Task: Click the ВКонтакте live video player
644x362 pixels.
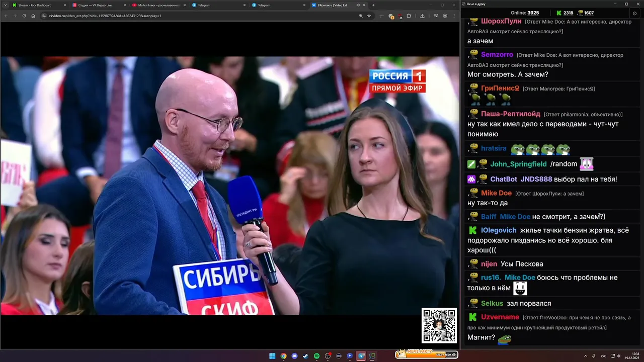Action: click(229, 186)
